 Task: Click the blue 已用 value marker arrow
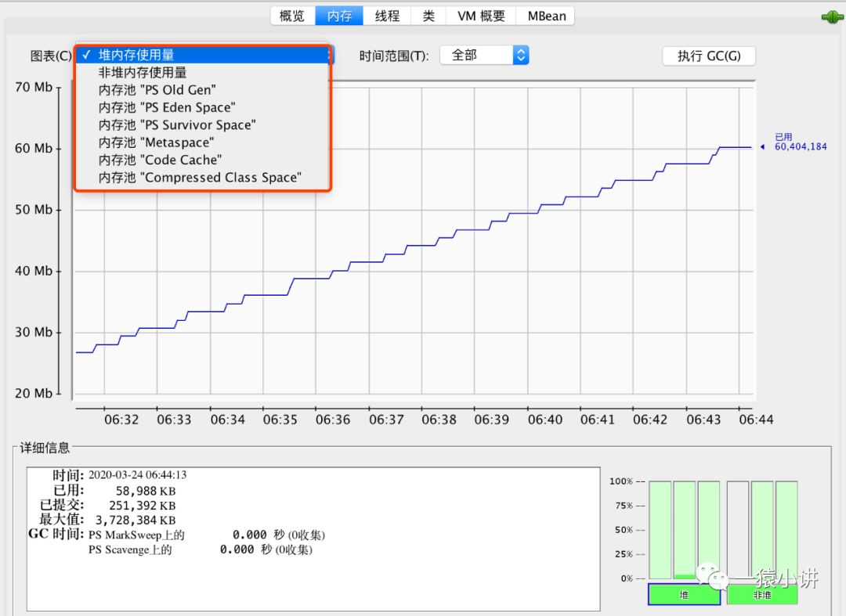[x=762, y=146]
